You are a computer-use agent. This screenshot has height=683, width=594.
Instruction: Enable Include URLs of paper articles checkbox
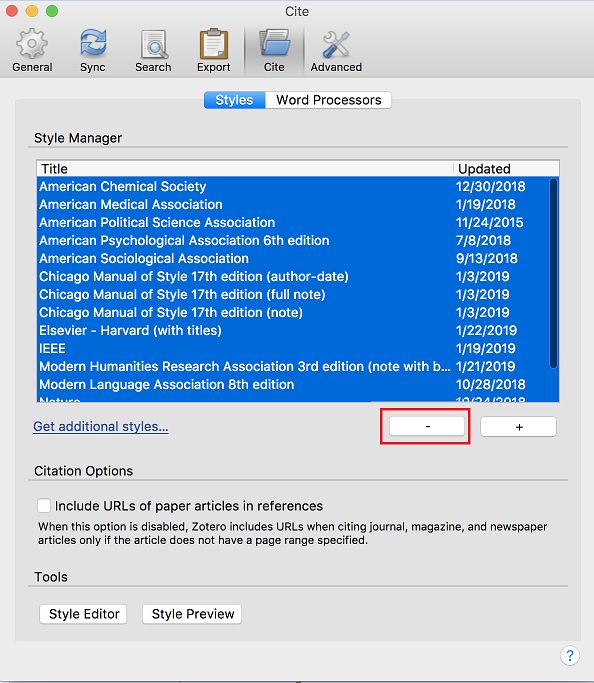coord(44,506)
